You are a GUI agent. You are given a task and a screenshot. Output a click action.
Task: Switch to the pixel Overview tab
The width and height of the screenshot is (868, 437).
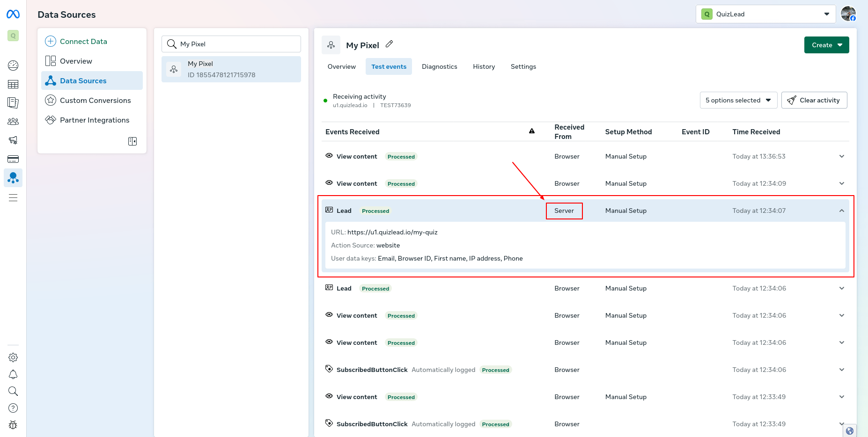(x=342, y=66)
